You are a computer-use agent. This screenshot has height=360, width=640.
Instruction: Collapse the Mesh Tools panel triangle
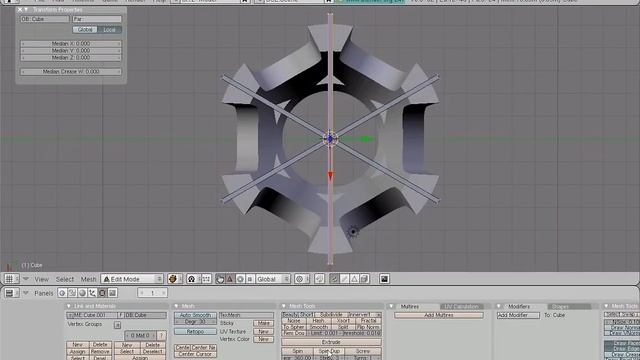pos(284,306)
